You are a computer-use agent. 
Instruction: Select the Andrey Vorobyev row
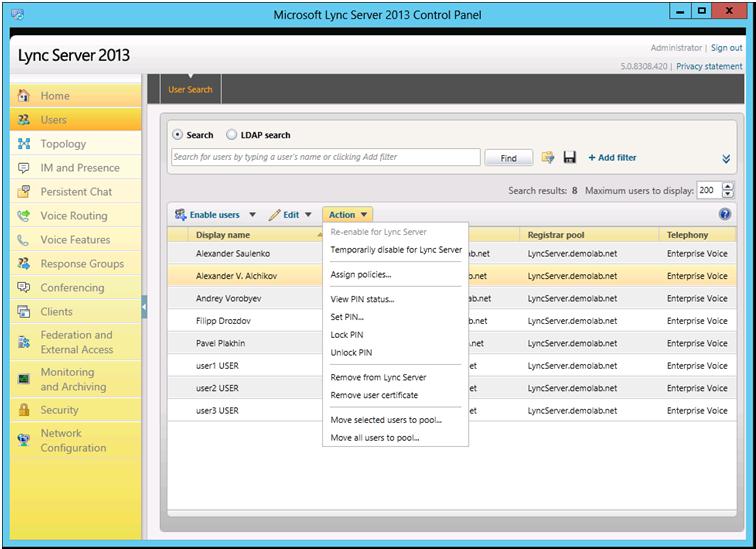(452, 298)
